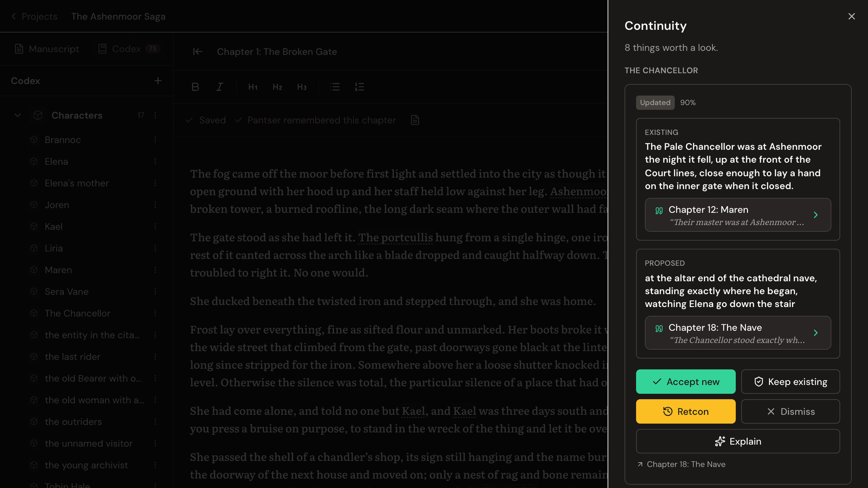Apply Heading 3 style

tap(302, 87)
